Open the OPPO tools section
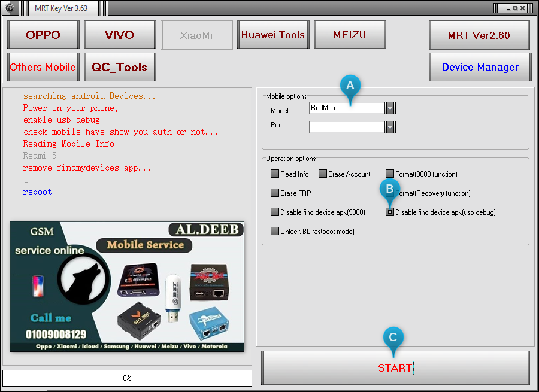The image size is (539, 392). tap(43, 35)
